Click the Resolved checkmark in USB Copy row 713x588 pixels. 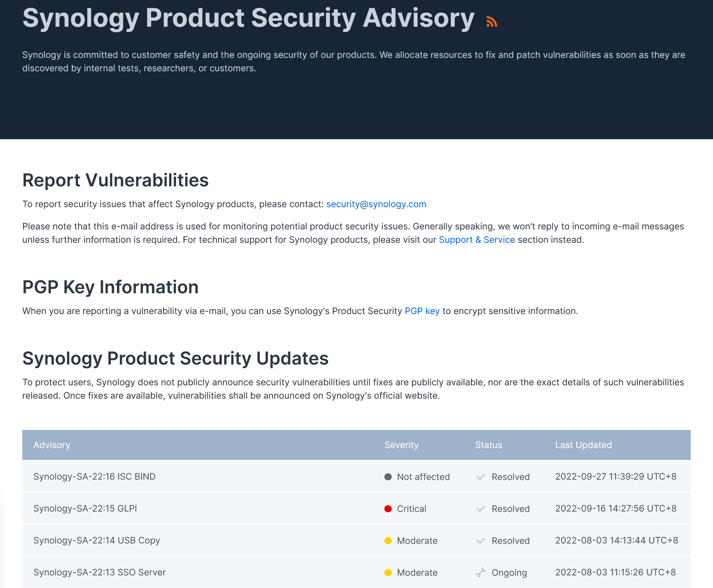click(481, 541)
